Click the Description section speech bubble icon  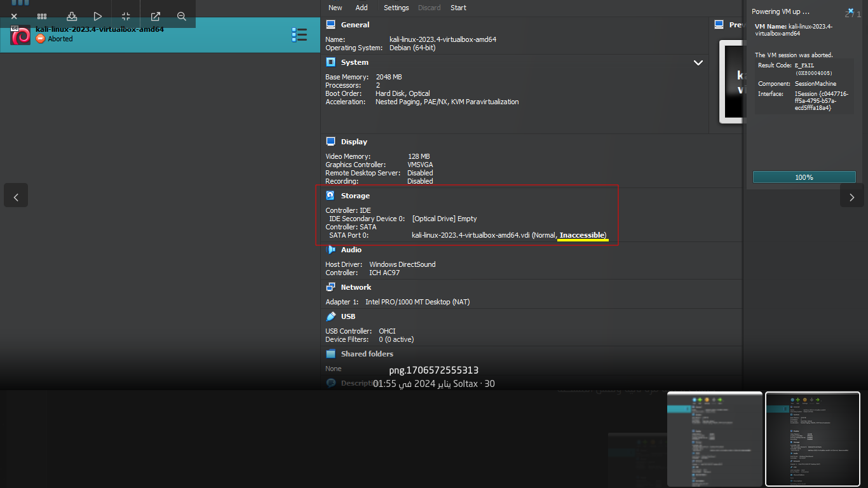click(330, 383)
